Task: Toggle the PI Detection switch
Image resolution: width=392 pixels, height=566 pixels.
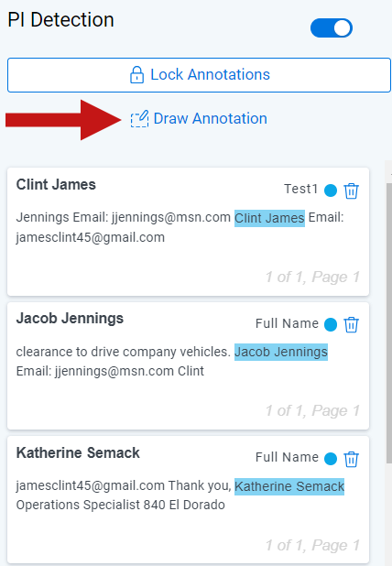Action: [x=332, y=28]
